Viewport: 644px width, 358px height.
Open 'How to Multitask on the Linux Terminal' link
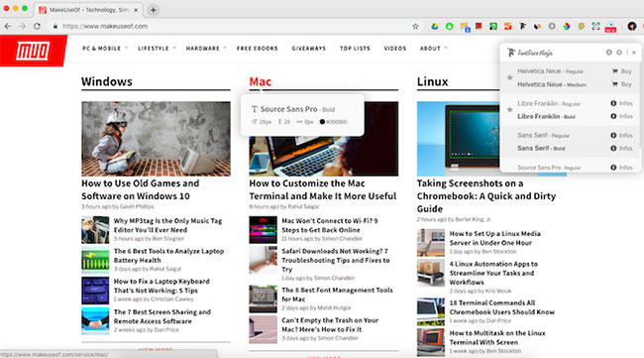pos(497,337)
